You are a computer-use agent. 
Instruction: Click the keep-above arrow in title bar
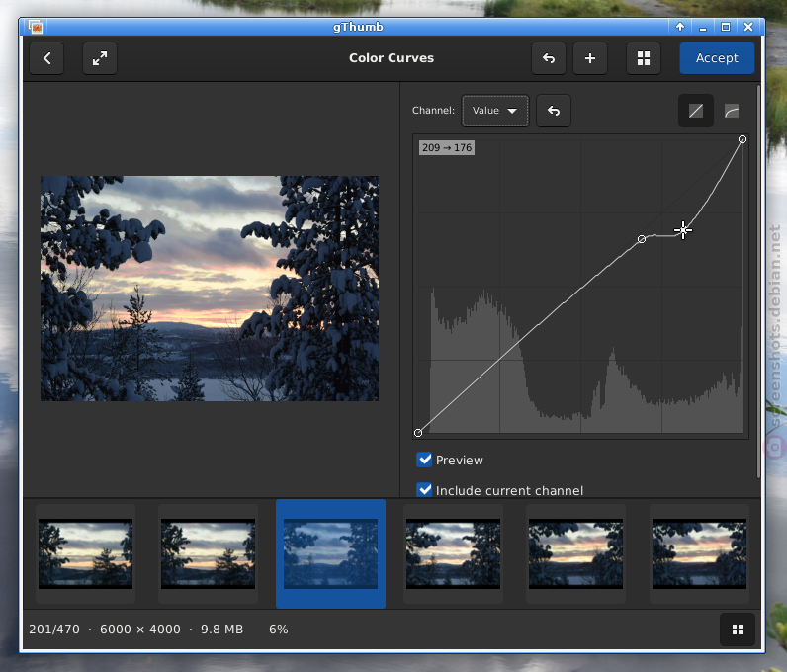(680, 27)
